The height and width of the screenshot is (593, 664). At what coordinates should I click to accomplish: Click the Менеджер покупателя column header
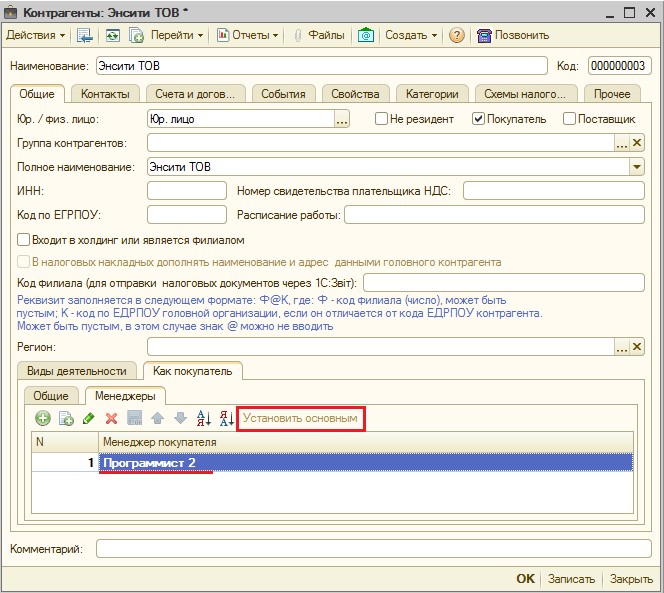click(366, 442)
